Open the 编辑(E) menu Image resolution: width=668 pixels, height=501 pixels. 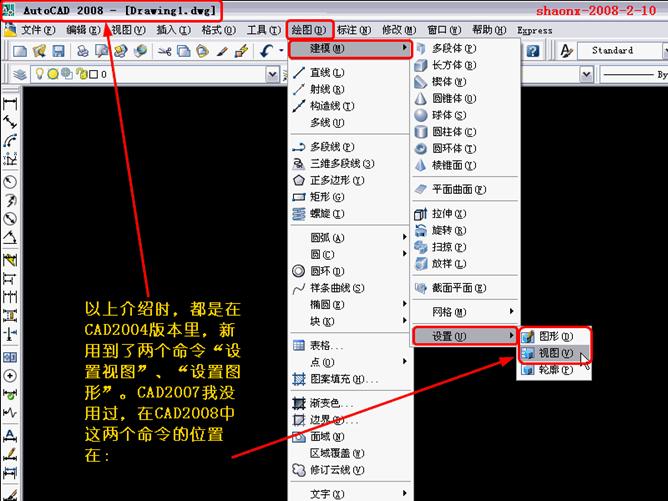[83, 30]
